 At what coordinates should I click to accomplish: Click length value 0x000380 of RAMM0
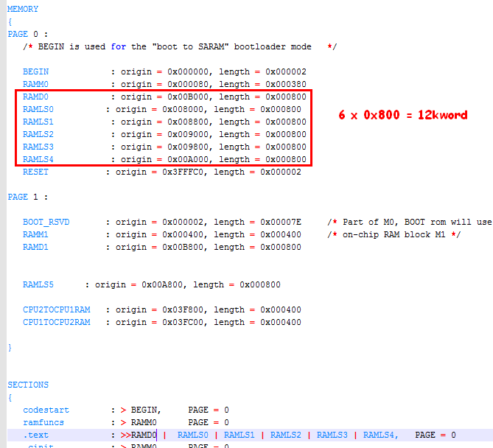click(x=286, y=84)
